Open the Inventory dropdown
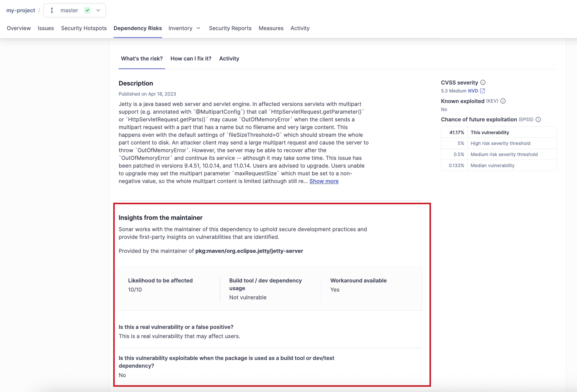 pos(184,28)
